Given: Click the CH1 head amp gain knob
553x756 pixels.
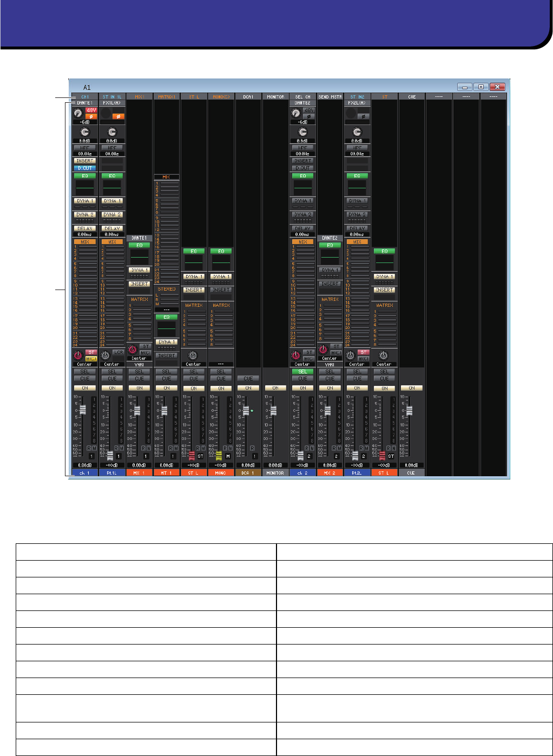Looking at the screenshot, I should (78, 113).
